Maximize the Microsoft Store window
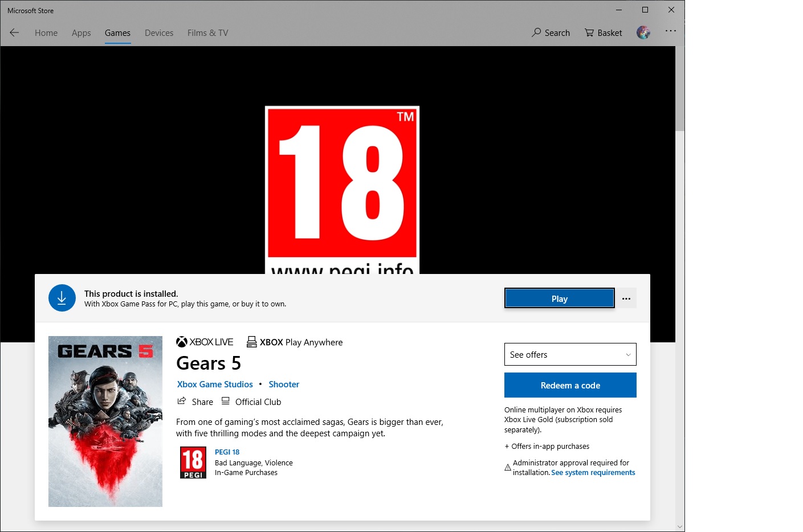This screenshot has height=532, width=803. pyautogui.click(x=645, y=10)
